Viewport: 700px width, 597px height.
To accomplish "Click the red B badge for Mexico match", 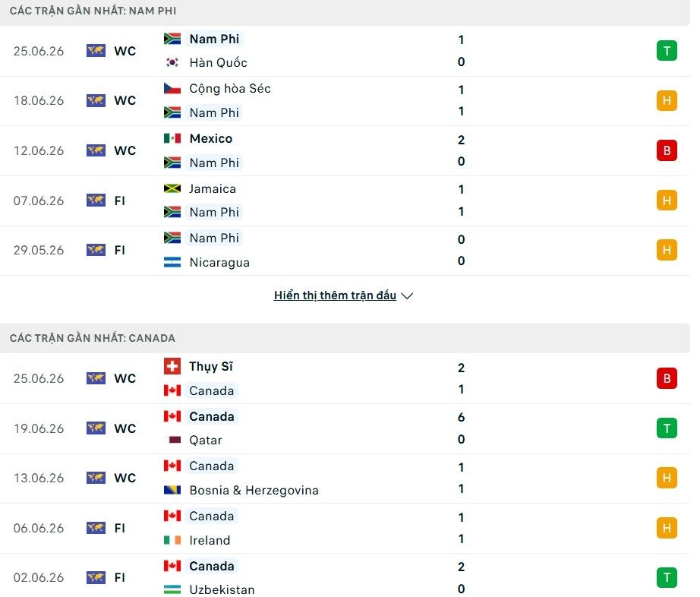I will click(x=667, y=150).
